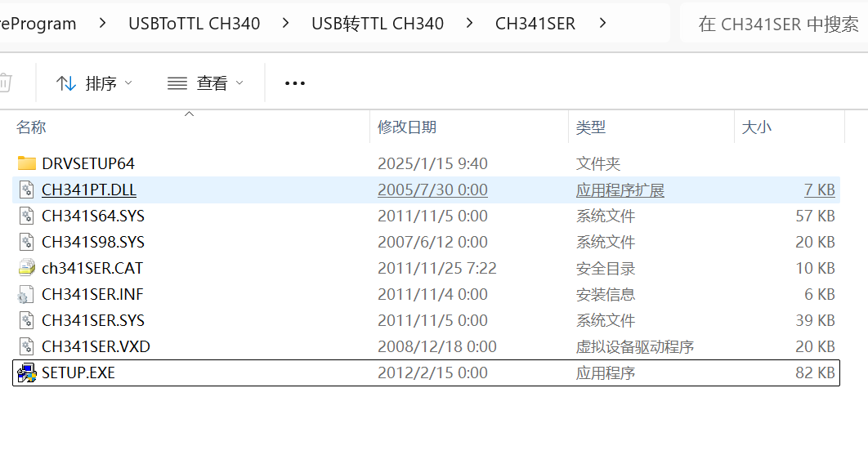Click the ch341SER.CAT security catalog icon
This screenshot has width=868, height=455.
27,268
